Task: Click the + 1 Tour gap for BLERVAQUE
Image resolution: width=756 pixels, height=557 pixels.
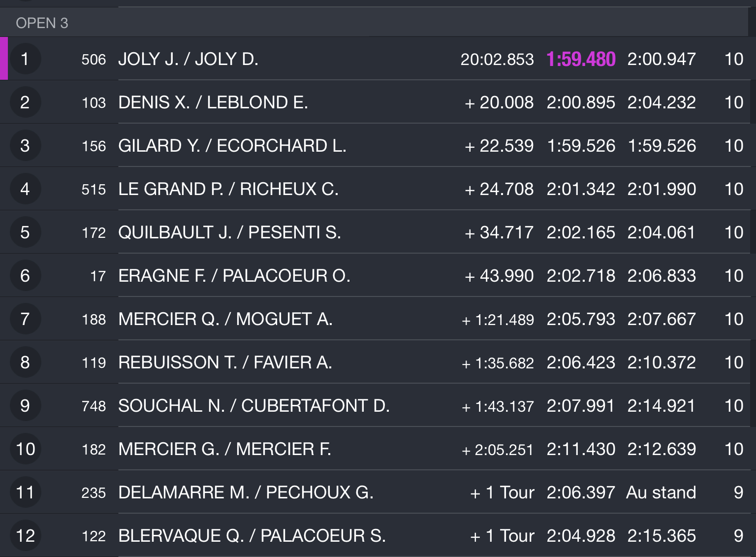Action: [x=502, y=536]
